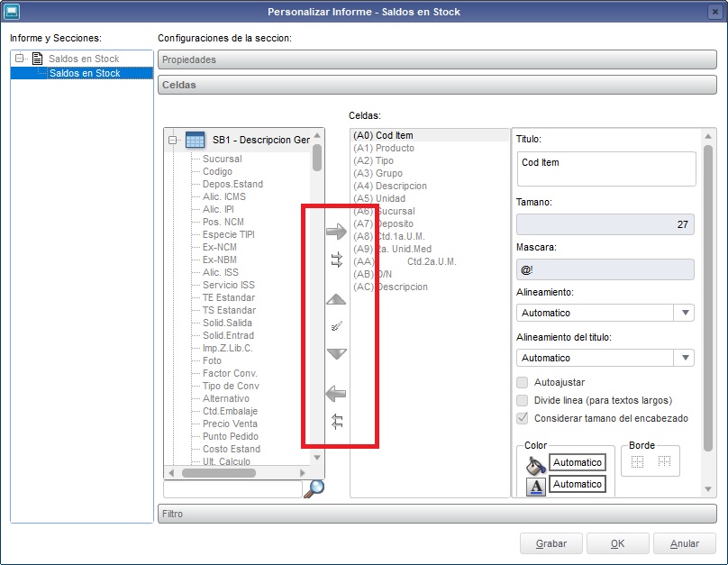Image resolution: width=728 pixels, height=565 pixels.
Task: Select (AA) Ctd.2a.U.M. cell
Action: tap(405, 261)
